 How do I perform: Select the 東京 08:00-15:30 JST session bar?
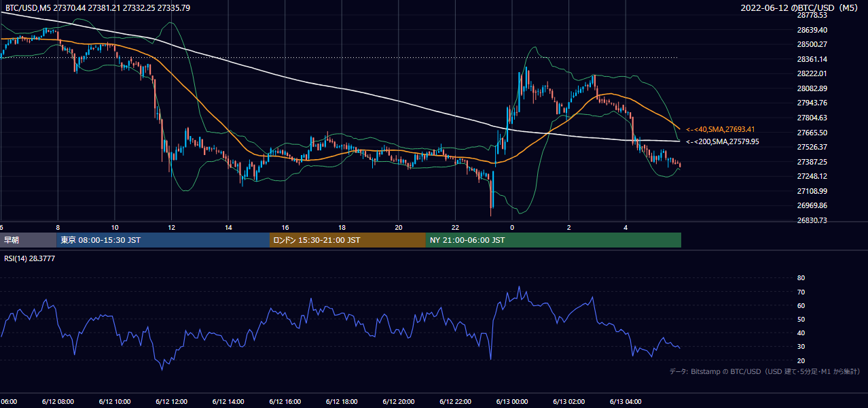pos(164,240)
